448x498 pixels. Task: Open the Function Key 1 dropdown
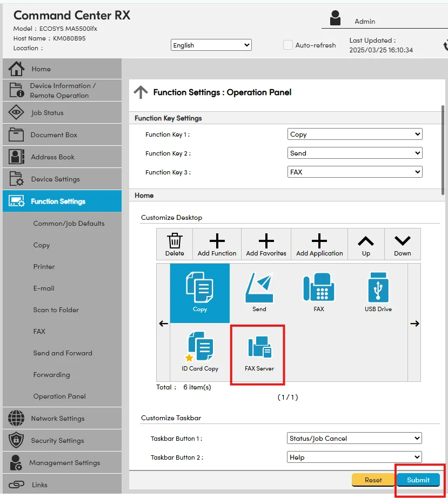coord(355,134)
